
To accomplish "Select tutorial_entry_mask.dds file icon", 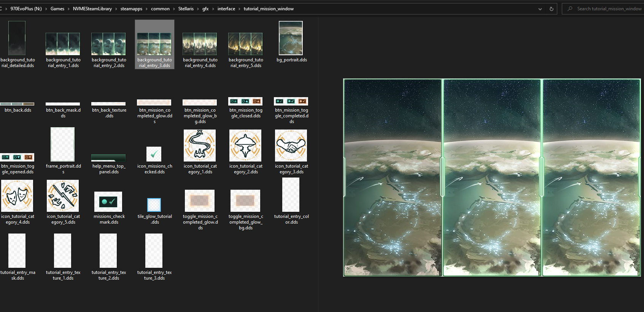I will (x=17, y=251).
